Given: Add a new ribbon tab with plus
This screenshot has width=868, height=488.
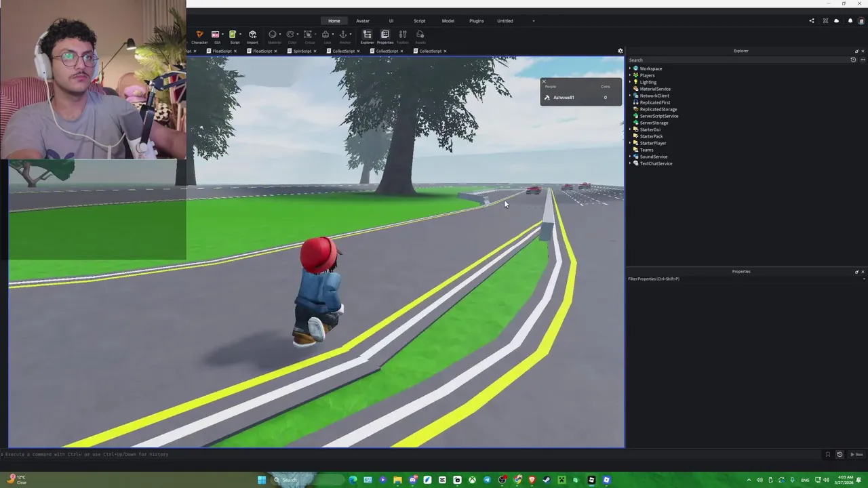Looking at the screenshot, I should pyautogui.click(x=533, y=21).
